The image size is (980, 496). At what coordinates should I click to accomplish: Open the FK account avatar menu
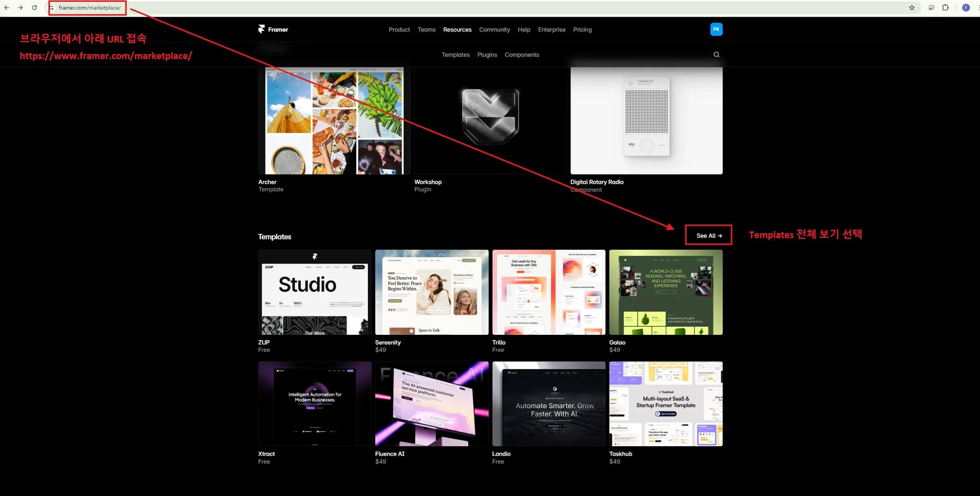(716, 29)
